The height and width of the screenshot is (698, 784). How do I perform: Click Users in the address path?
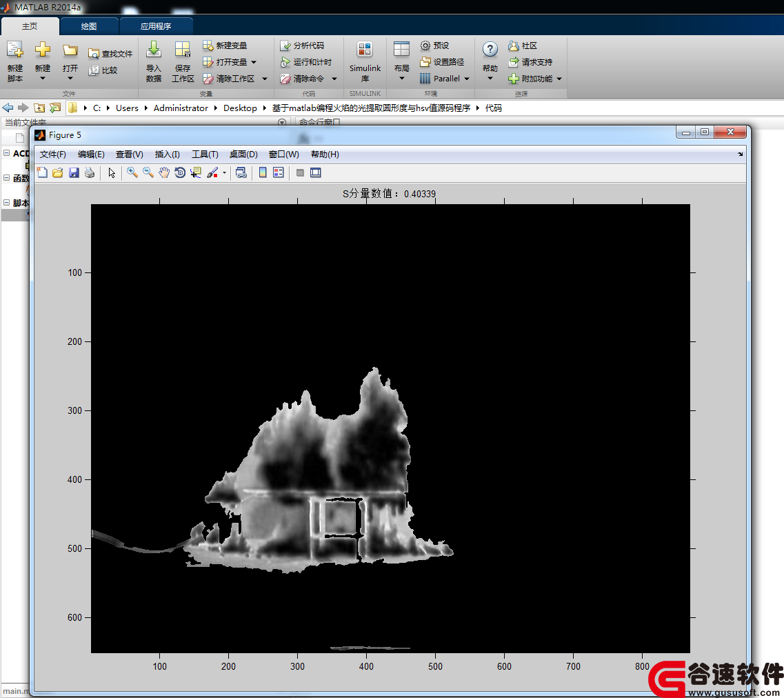point(127,108)
